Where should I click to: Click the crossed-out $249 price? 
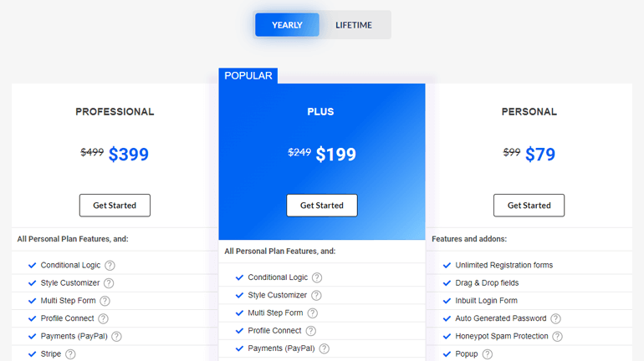299,152
